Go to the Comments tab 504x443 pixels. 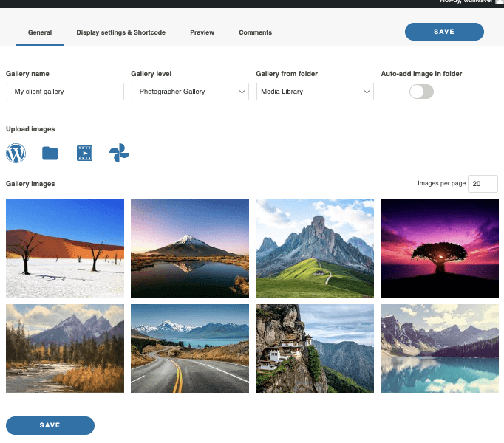click(255, 32)
